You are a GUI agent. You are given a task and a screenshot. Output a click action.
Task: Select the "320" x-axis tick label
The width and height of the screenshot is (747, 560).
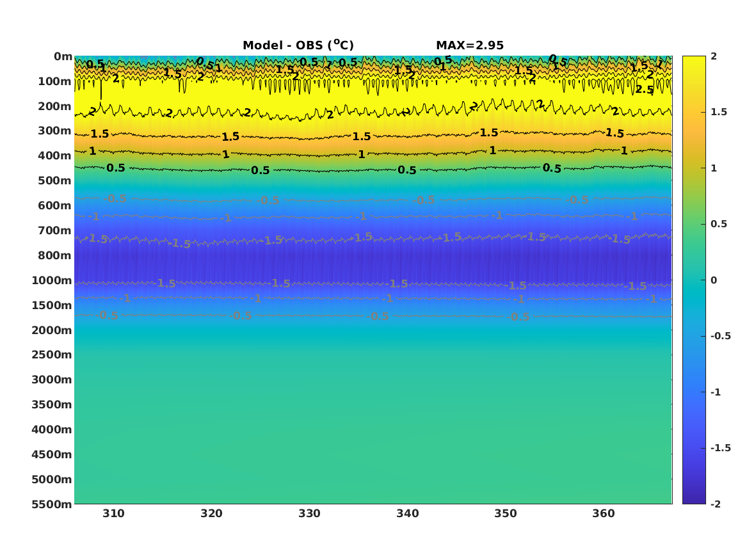pyautogui.click(x=211, y=514)
